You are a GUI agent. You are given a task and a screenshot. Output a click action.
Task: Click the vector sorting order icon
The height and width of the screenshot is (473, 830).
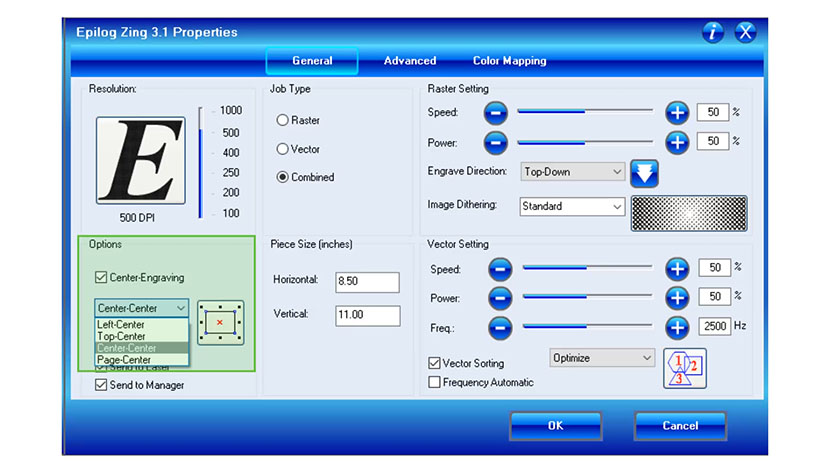click(684, 367)
